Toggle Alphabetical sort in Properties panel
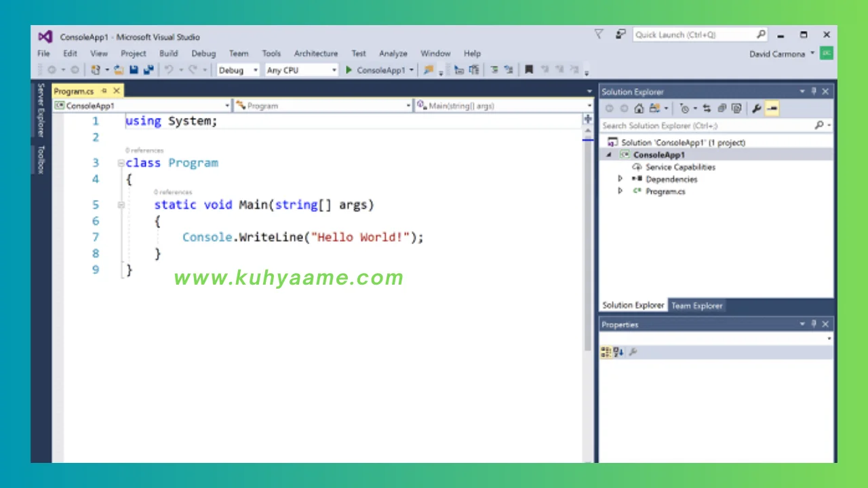This screenshot has width=868, height=488. click(618, 352)
